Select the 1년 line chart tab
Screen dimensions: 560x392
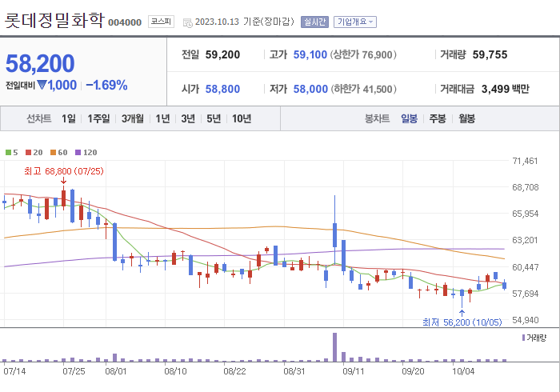click(x=162, y=118)
